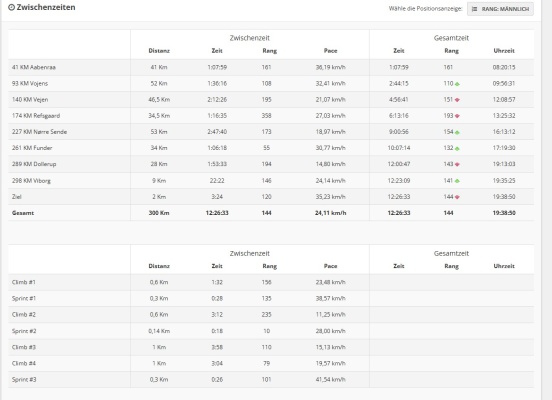Screen dimensions: 552x400
Task: Click red down arrow in 140 KM Vejen row
Action: [457, 100]
